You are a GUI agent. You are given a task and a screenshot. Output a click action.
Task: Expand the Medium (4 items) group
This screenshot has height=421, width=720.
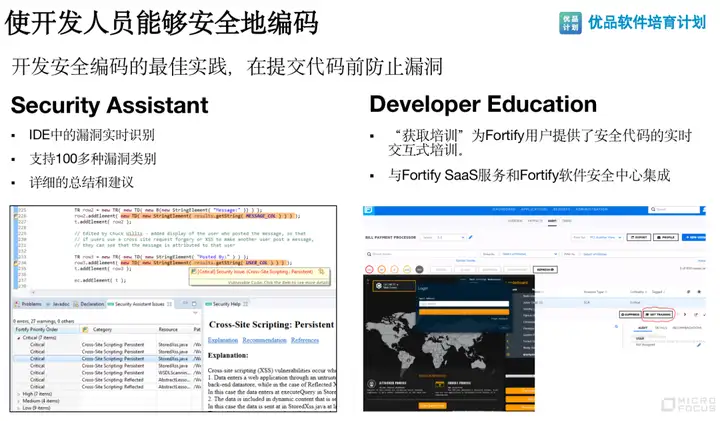point(18,401)
